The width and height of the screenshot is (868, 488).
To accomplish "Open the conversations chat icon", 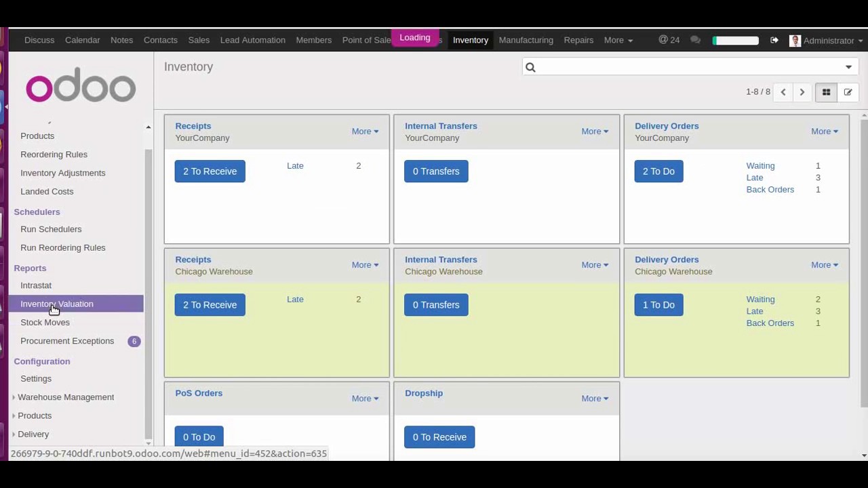I will coord(695,40).
